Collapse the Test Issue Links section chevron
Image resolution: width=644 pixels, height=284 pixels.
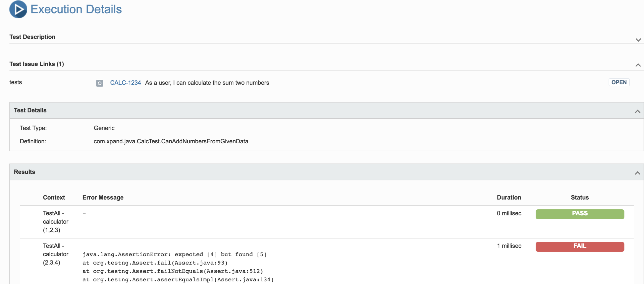click(638, 65)
